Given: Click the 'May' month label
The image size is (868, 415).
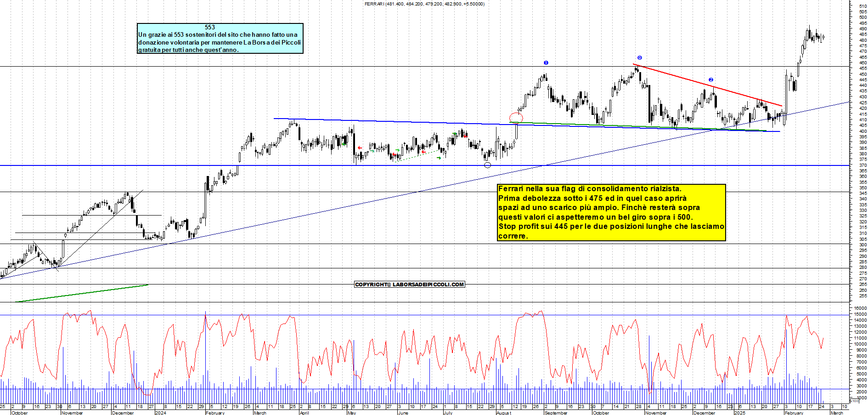Looking at the screenshot, I should click(x=352, y=413).
